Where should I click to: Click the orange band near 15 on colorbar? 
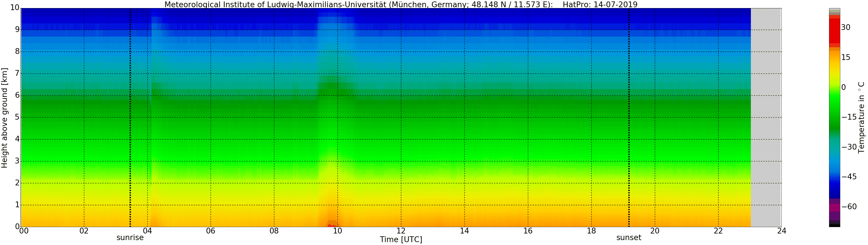[834, 57]
